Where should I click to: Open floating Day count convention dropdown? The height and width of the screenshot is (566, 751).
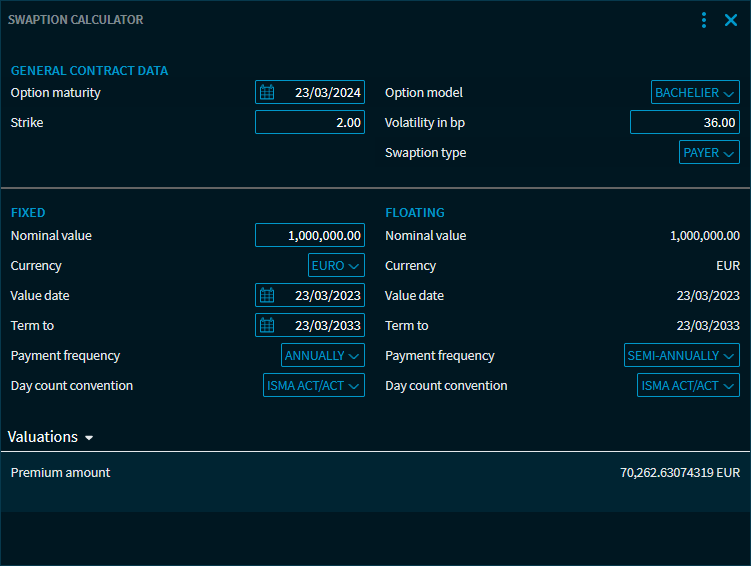(688, 386)
